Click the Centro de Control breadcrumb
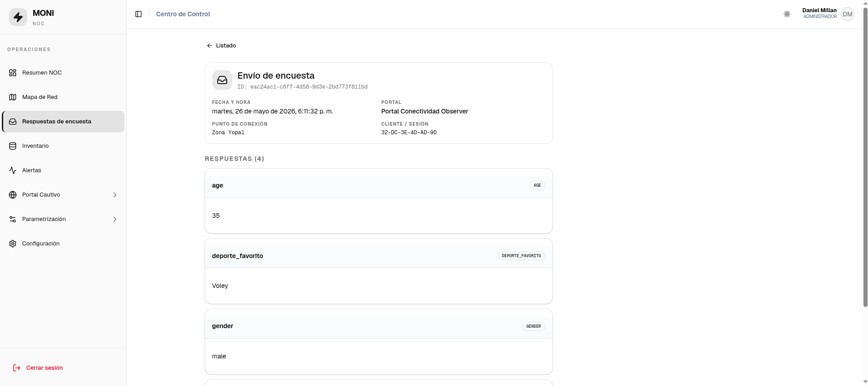868x386 pixels. point(183,14)
